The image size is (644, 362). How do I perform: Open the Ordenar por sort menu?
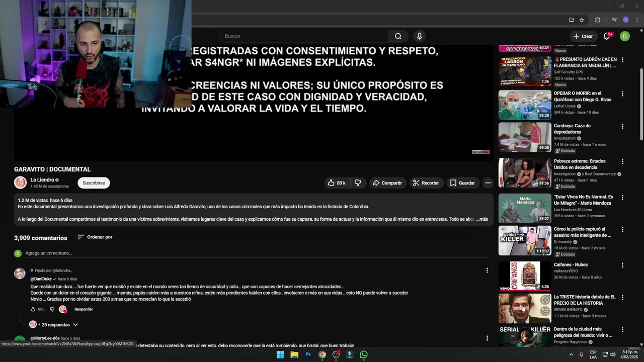point(95,237)
